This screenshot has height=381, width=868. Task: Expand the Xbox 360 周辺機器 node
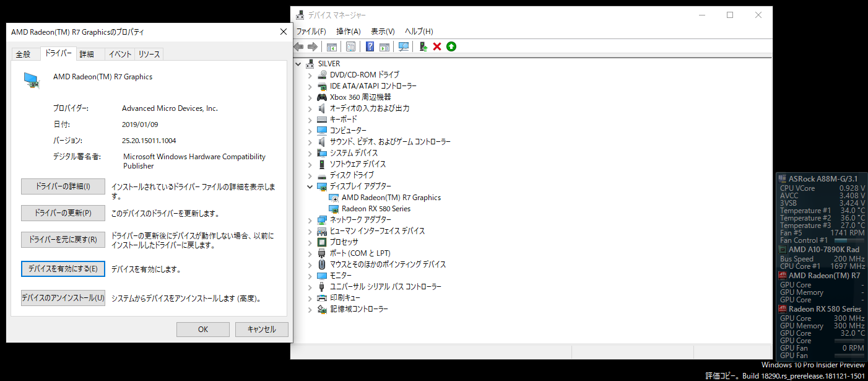pos(310,97)
